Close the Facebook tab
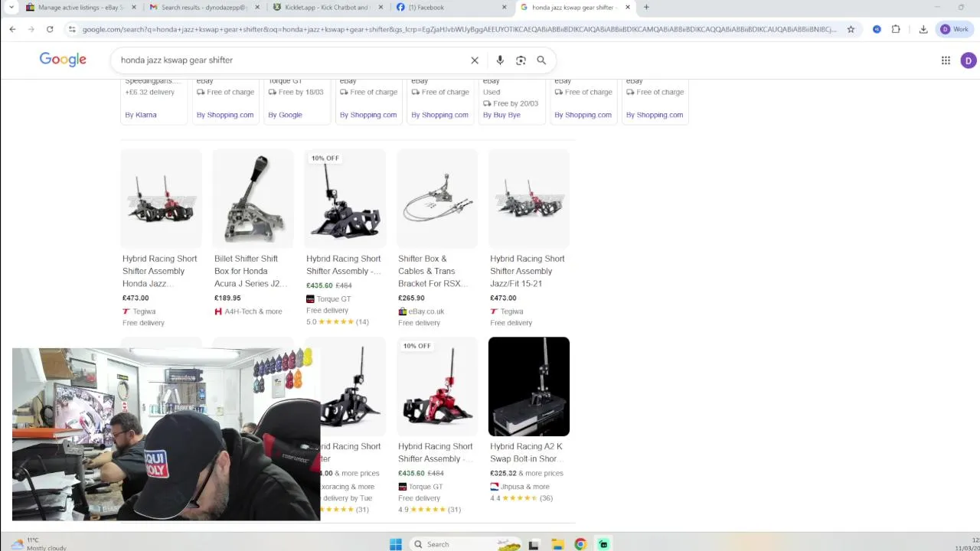980x551 pixels. point(505,8)
